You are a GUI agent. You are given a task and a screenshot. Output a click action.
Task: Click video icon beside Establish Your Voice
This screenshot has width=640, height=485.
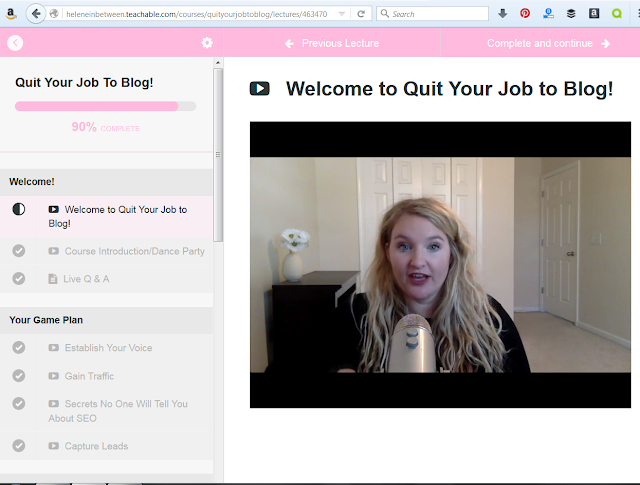[x=53, y=347]
